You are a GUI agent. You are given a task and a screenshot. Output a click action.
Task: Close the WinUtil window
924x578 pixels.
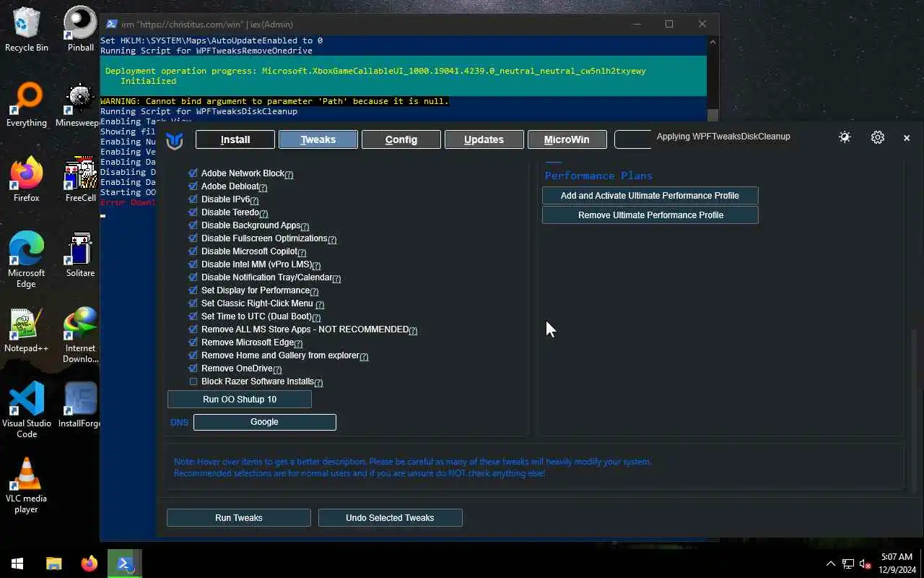tap(907, 137)
